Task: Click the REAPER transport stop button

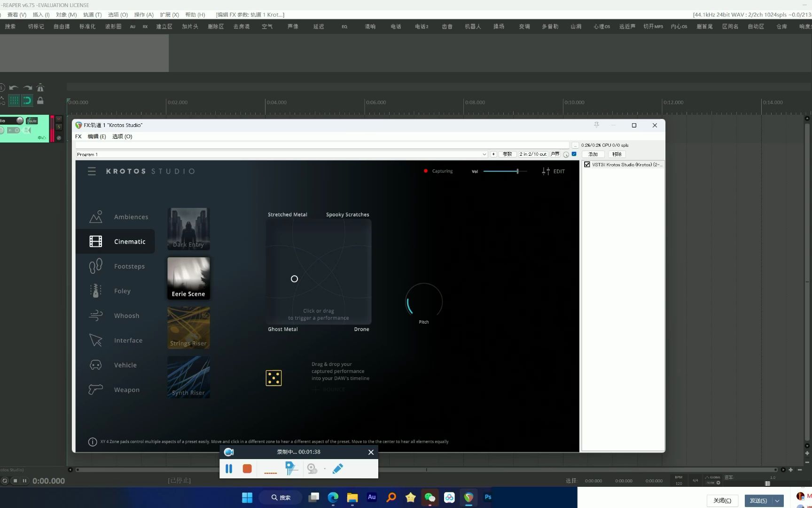Action: coord(15,481)
